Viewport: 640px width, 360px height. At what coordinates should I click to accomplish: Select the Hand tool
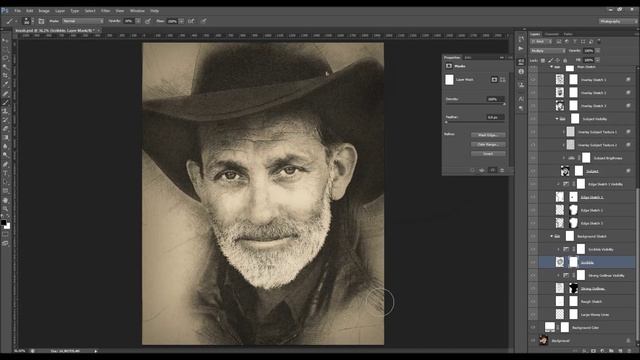coord(5,200)
